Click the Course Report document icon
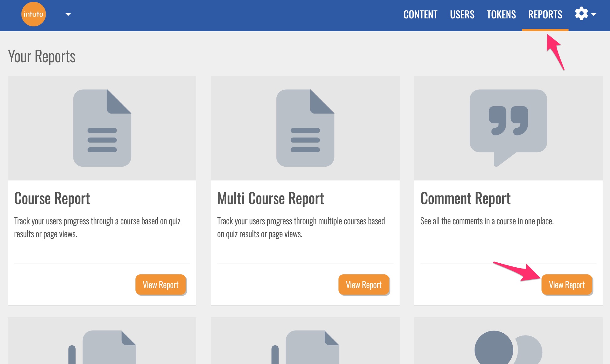Image resolution: width=610 pixels, height=364 pixels. pos(102,128)
